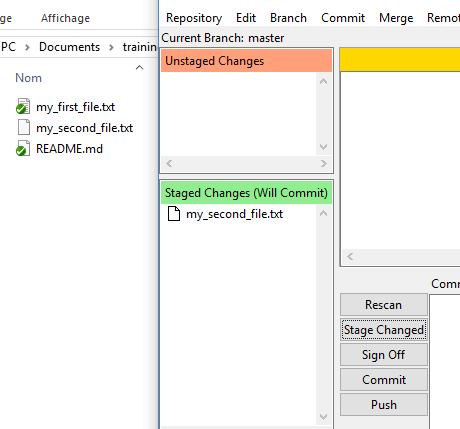
Task: Click the Stage Changed button
Action: (x=384, y=330)
